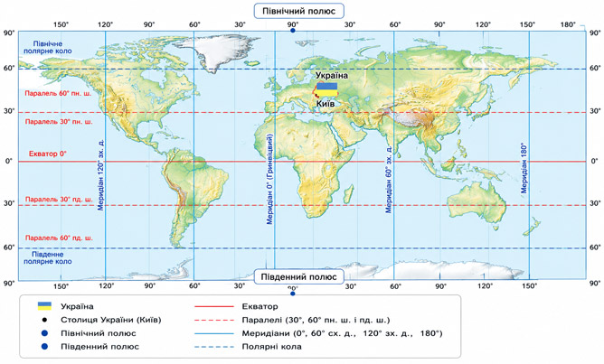The width and height of the screenshot is (604, 364).
Task: Click the blue dot beside legend 'Південний полюс'
Action: point(44,346)
